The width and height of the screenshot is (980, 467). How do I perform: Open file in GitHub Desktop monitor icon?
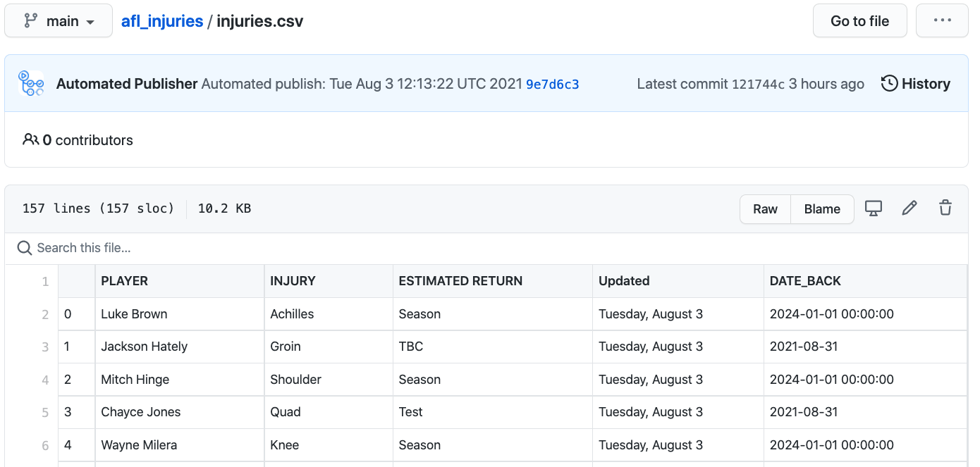click(874, 208)
